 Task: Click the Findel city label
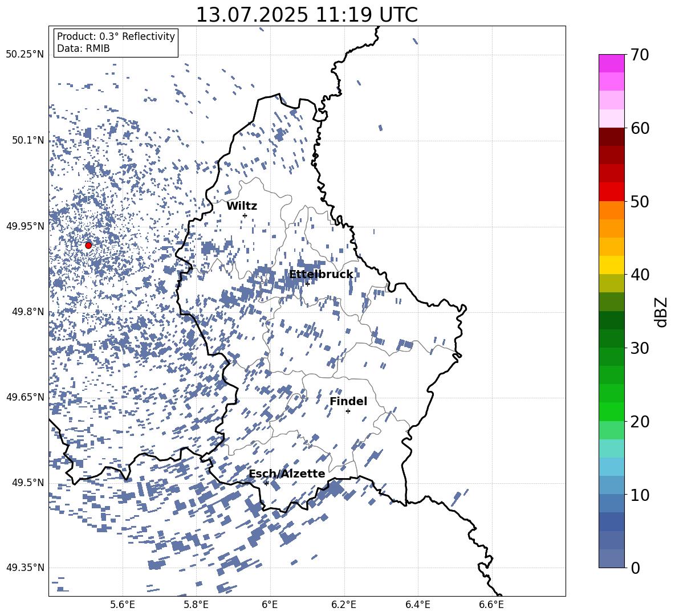click(x=348, y=401)
